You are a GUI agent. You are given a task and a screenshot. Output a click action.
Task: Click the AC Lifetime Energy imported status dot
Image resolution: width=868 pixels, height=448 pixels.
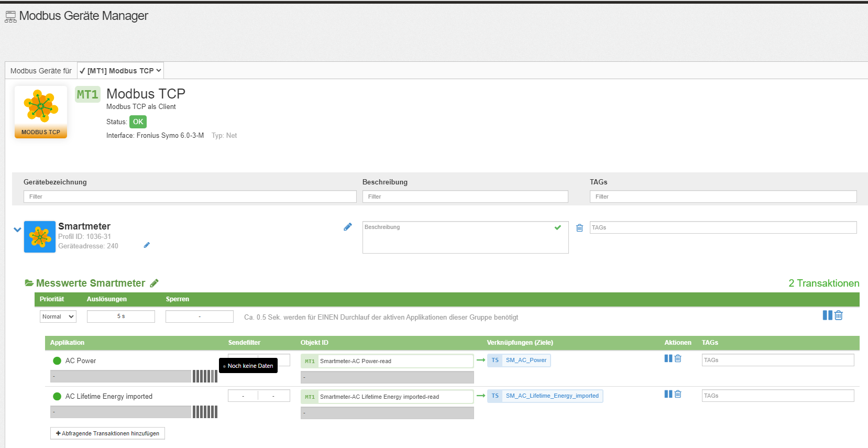click(x=57, y=396)
